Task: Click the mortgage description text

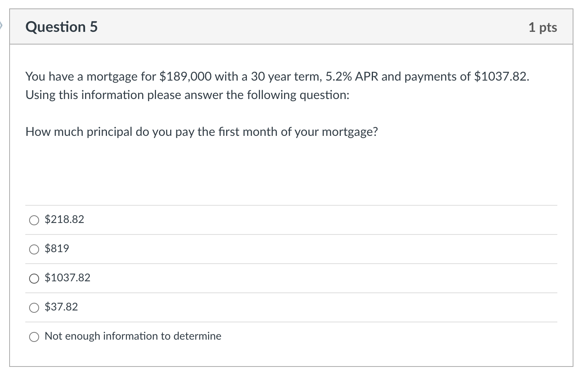Action: pyautogui.click(x=277, y=85)
